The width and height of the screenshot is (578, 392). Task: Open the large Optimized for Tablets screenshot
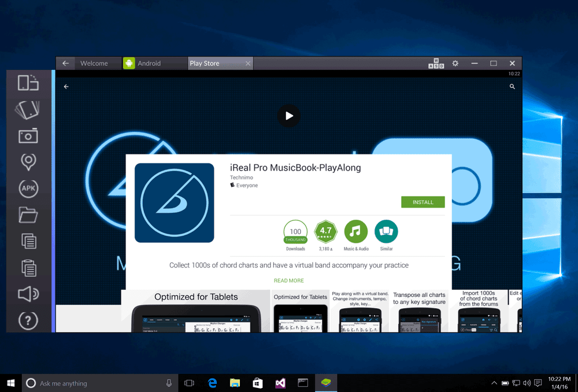point(196,311)
